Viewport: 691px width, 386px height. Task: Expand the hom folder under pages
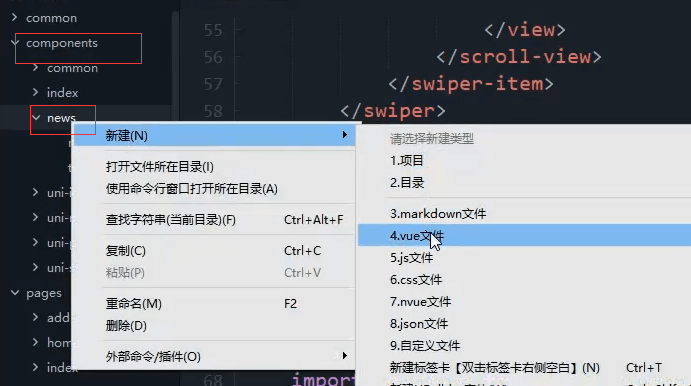tap(35, 342)
